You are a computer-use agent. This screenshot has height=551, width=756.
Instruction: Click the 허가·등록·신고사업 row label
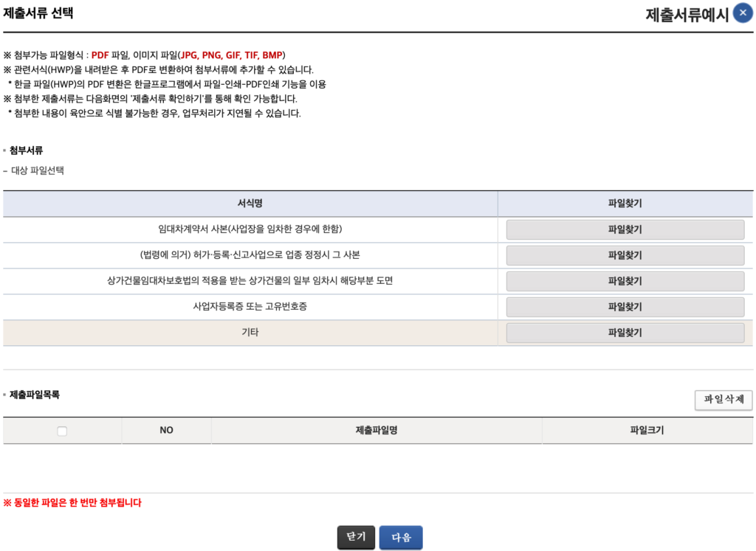point(250,255)
